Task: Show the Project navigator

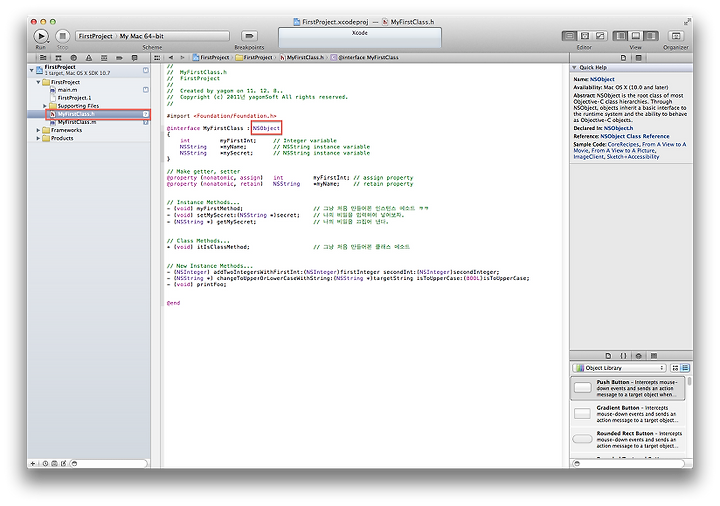Action: [x=43, y=58]
